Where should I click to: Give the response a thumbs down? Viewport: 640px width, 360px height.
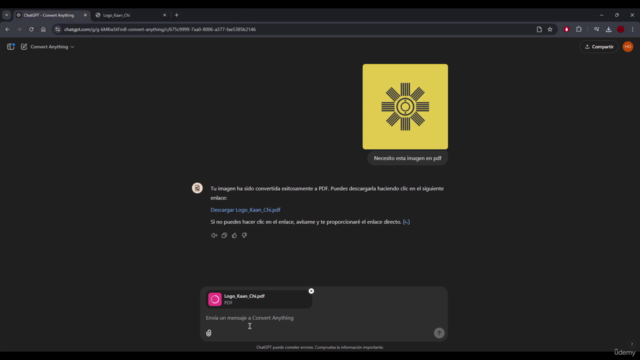click(244, 236)
